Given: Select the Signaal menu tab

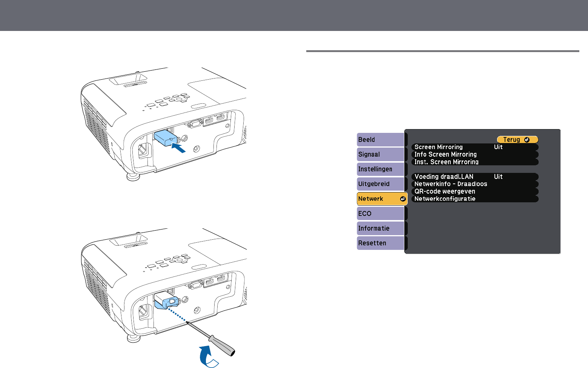Looking at the screenshot, I should [380, 154].
